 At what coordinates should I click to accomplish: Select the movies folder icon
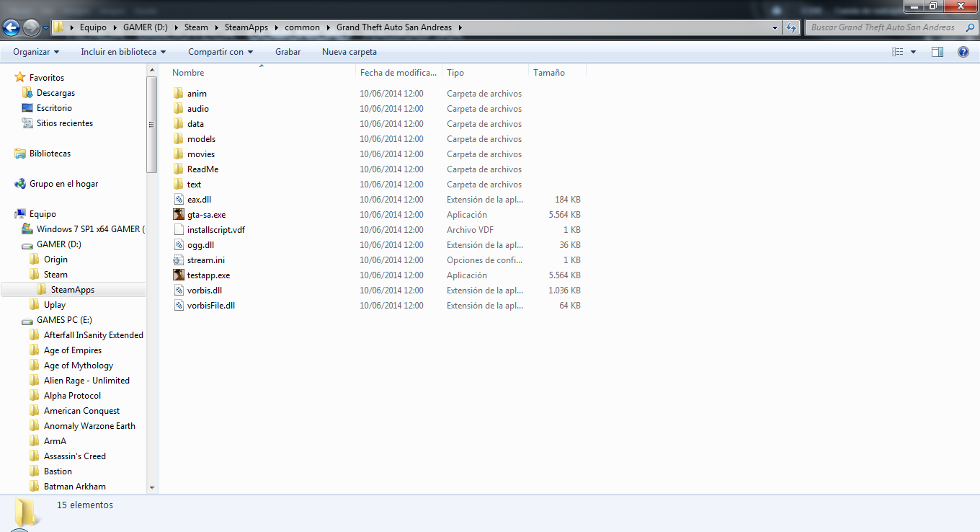[179, 154]
